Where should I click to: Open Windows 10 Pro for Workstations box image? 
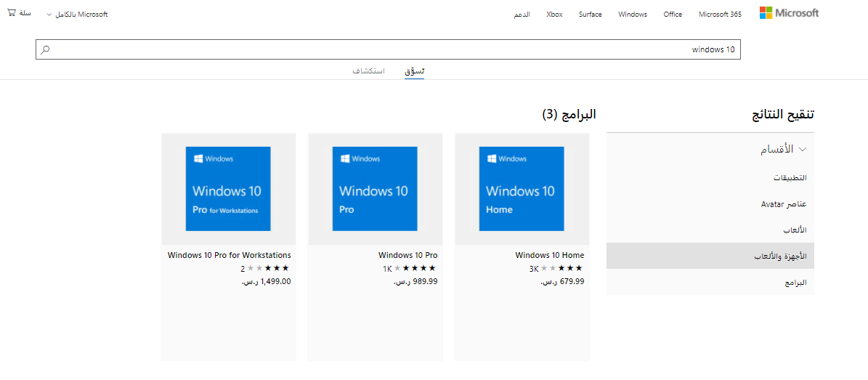pos(228,189)
